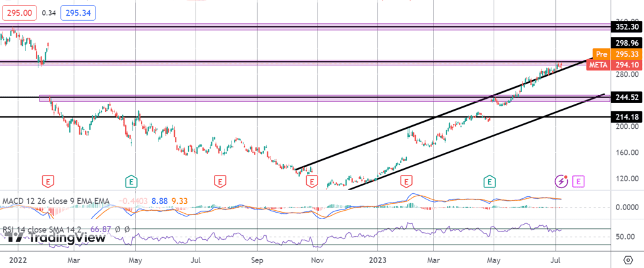Image resolution: width=644 pixels, height=268 pixels.
Task: Open the green earnings marker near May 2023
Action: pyautogui.click(x=488, y=181)
